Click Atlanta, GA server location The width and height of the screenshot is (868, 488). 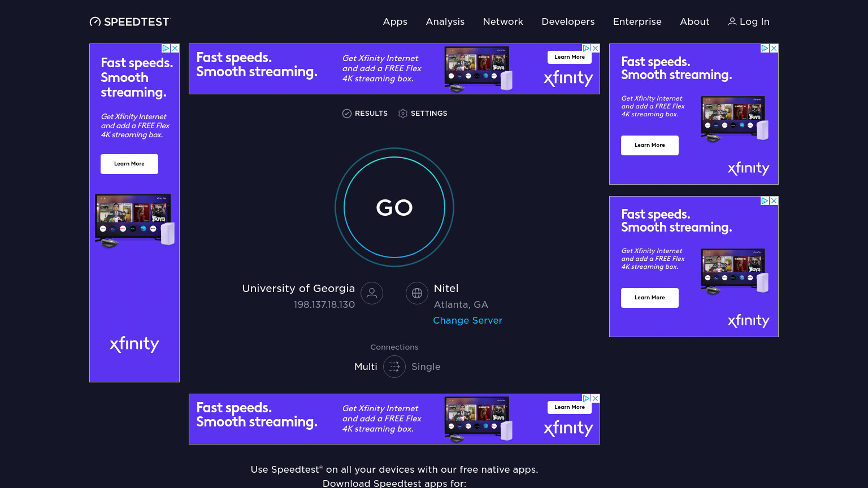[461, 304]
